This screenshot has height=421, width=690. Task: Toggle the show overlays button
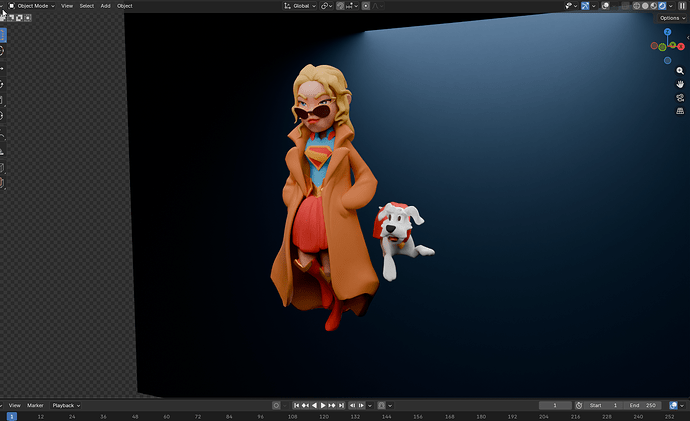pyautogui.click(x=606, y=6)
